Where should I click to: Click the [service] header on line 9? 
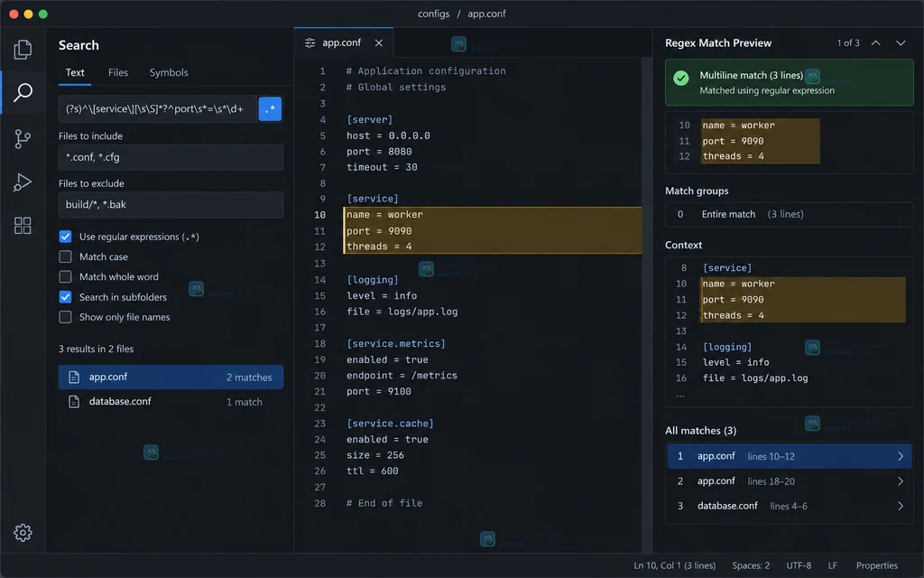[x=373, y=199]
